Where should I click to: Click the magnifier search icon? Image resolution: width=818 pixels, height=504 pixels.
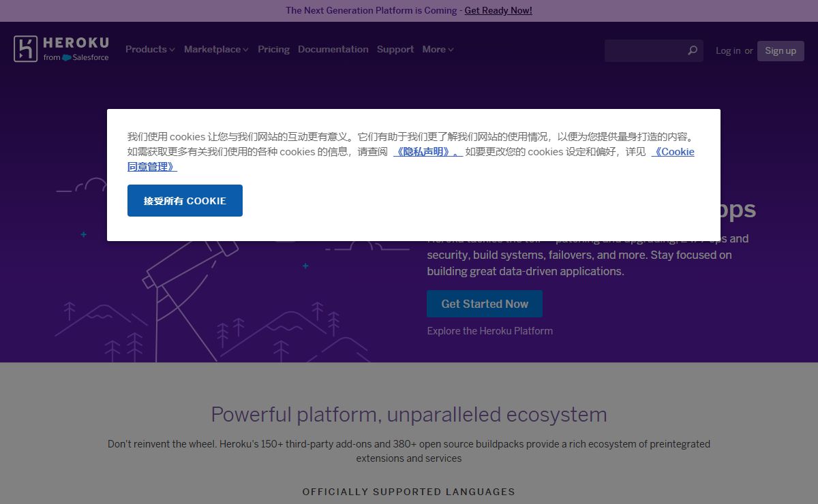(693, 50)
